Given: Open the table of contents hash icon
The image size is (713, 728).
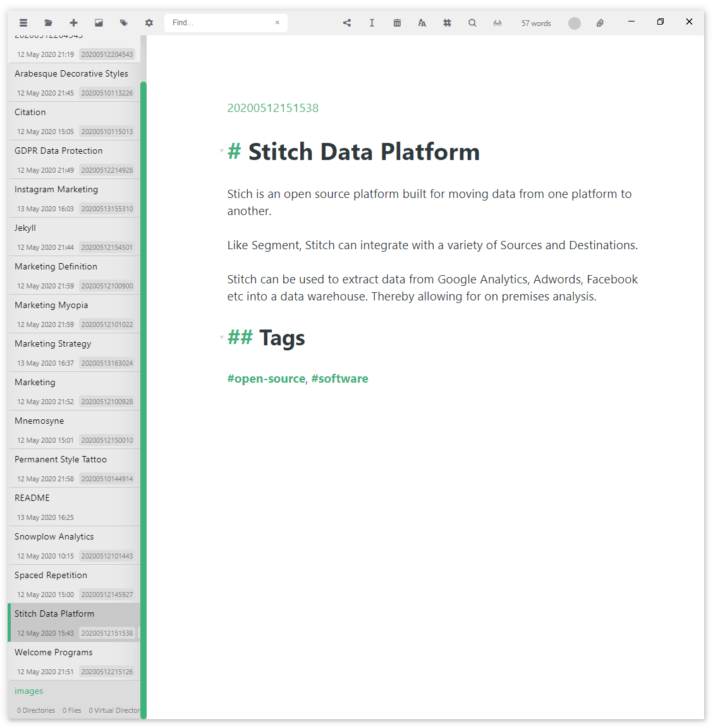Looking at the screenshot, I should click(447, 23).
